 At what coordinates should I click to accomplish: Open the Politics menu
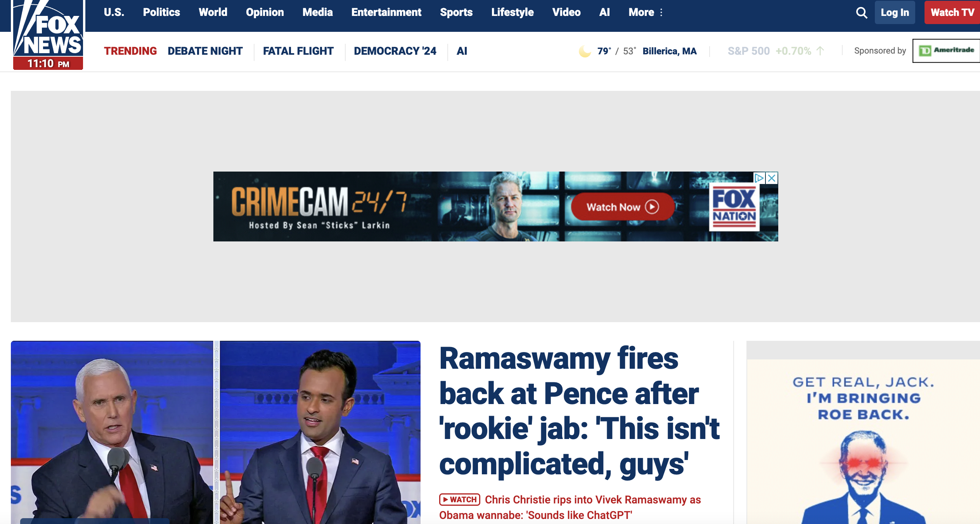pos(161,12)
